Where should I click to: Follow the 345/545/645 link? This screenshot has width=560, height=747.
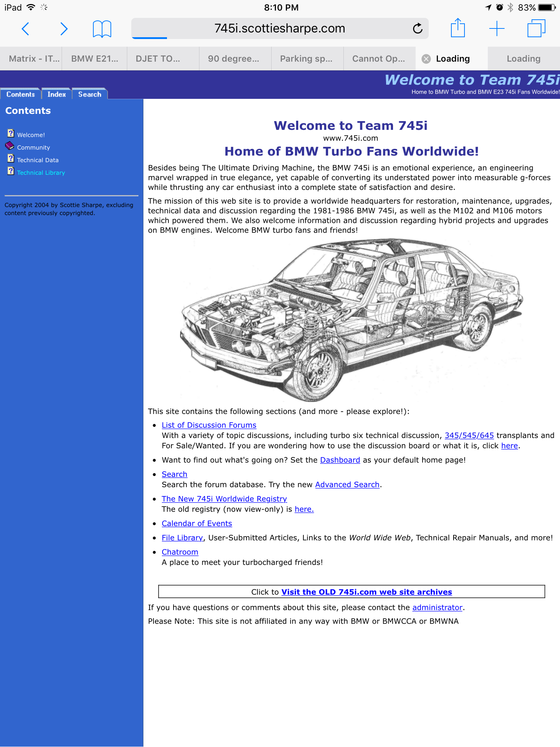tap(469, 436)
